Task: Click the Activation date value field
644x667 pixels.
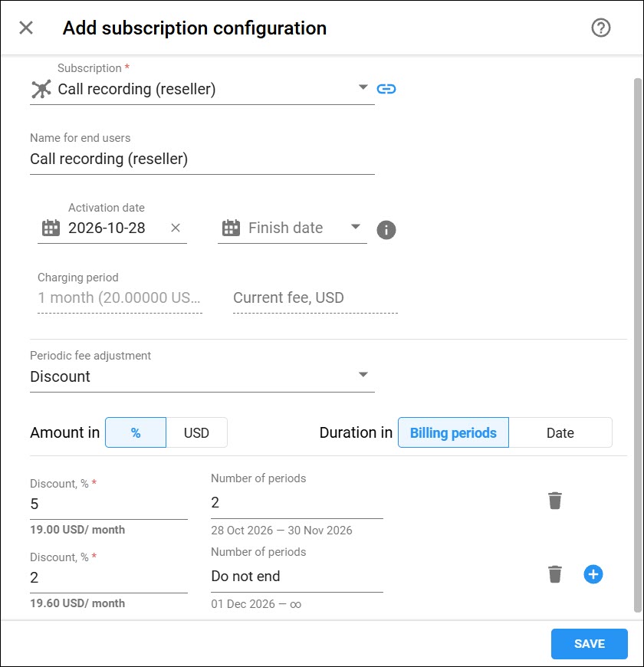Action: (x=107, y=228)
